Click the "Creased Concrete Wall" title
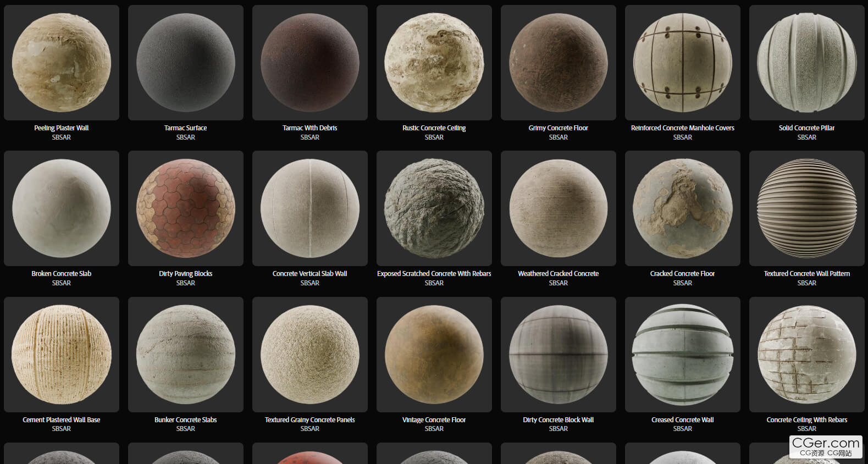Viewport: 868px width, 464px height. pyautogui.click(x=683, y=420)
